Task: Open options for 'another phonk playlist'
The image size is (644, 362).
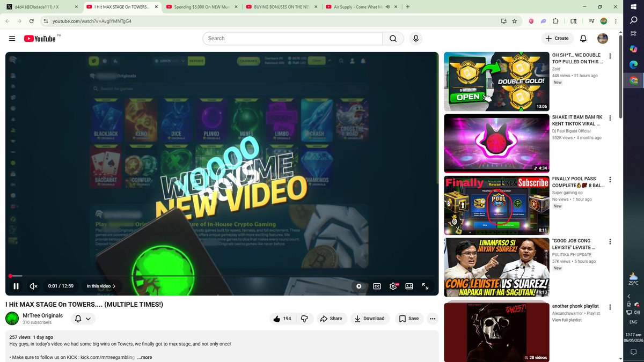Action: (x=610, y=307)
